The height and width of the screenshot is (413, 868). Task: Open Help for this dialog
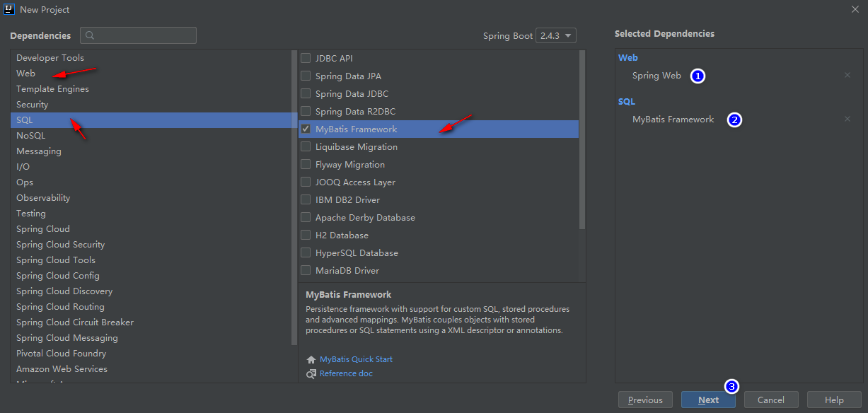tap(834, 400)
